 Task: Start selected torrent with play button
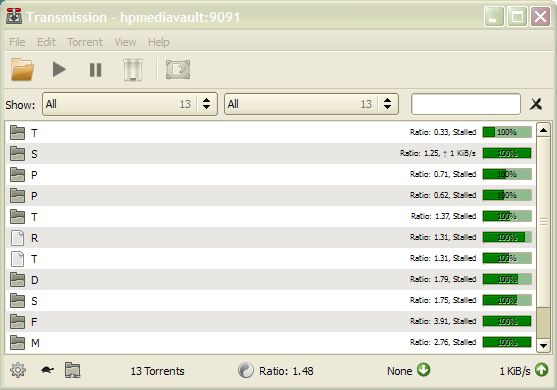tap(59, 69)
